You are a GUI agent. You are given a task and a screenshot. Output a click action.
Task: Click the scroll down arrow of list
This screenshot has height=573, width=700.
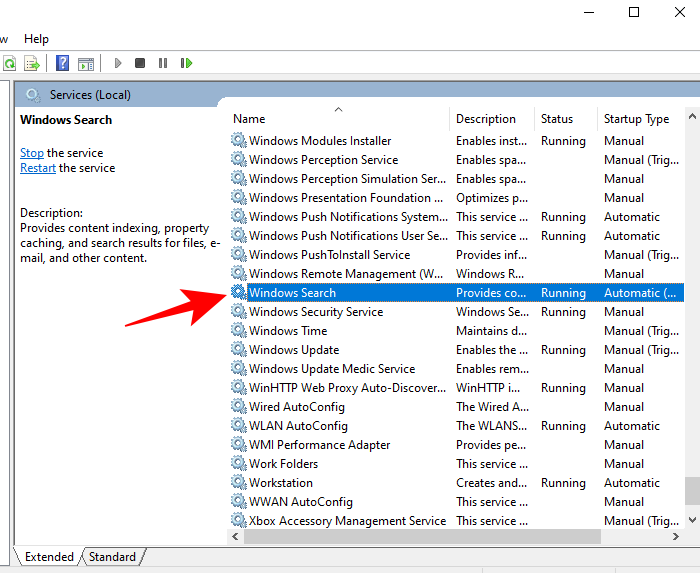tap(692, 519)
